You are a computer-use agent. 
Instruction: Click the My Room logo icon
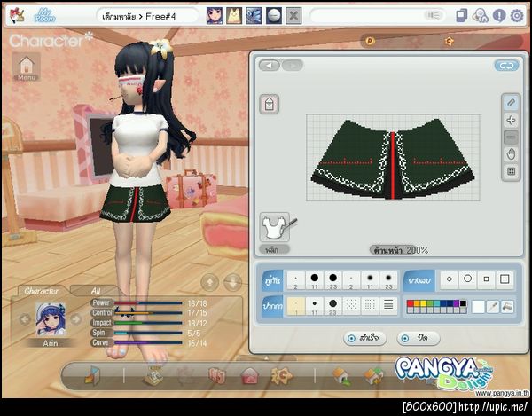45,16
